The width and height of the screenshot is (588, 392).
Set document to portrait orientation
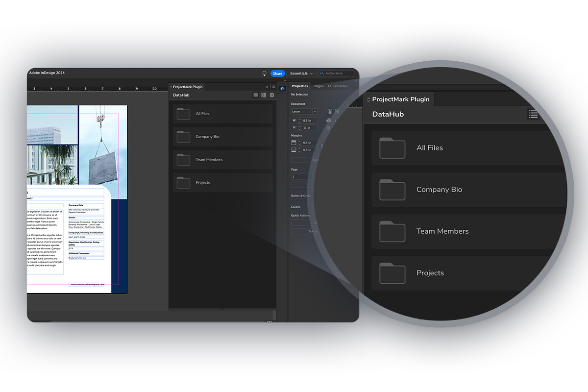point(330,111)
